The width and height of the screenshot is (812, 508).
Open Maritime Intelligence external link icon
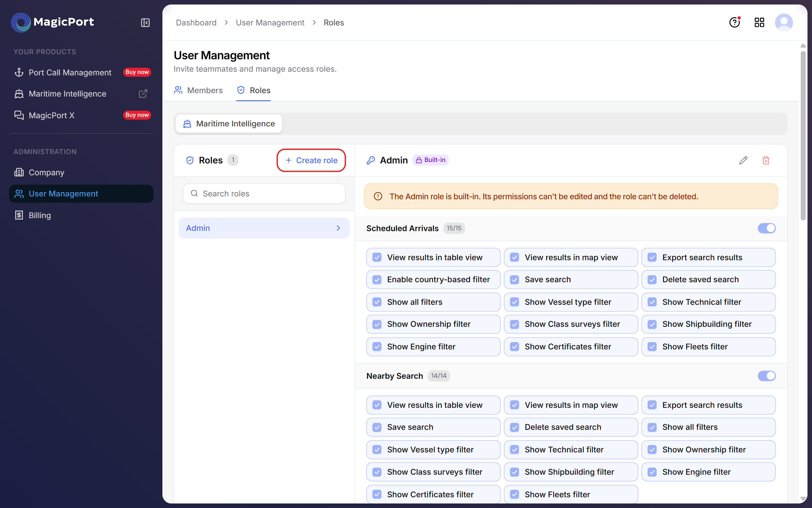point(143,94)
